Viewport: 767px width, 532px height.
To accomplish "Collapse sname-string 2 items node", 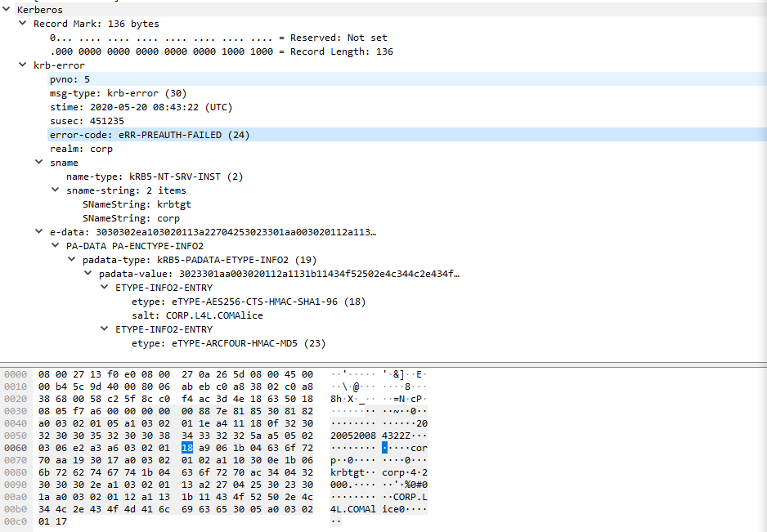I will pyautogui.click(x=56, y=190).
